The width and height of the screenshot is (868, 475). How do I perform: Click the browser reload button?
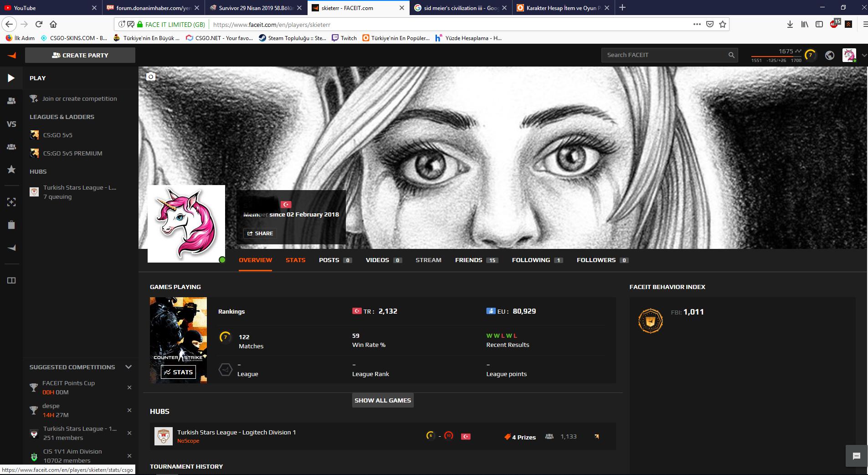(x=39, y=24)
